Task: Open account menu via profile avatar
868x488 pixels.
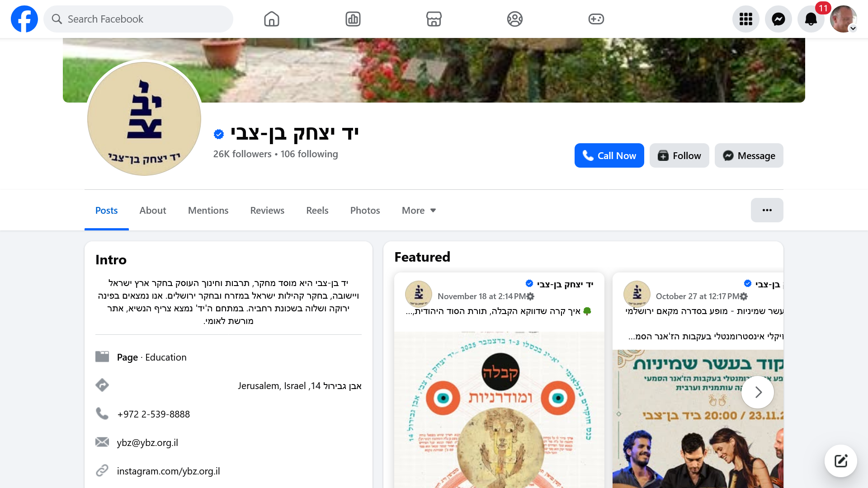Action: [x=843, y=19]
